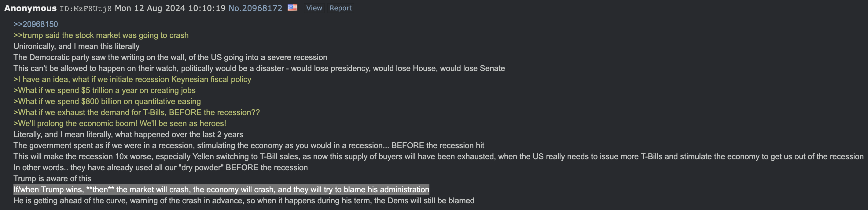Click 'Unironically, and I mean this literally' line
Viewport: 868px width, 210px height.
tap(76, 46)
